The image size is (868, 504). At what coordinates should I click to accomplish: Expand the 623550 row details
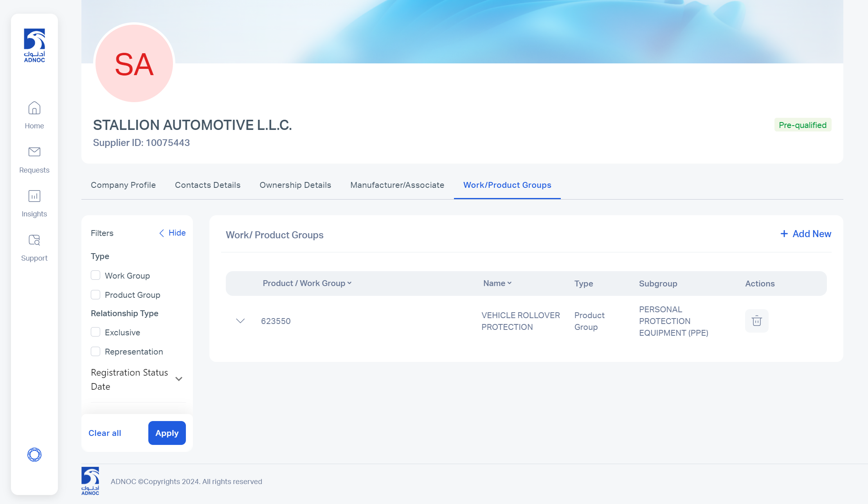pyautogui.click(x=241, y=321)
